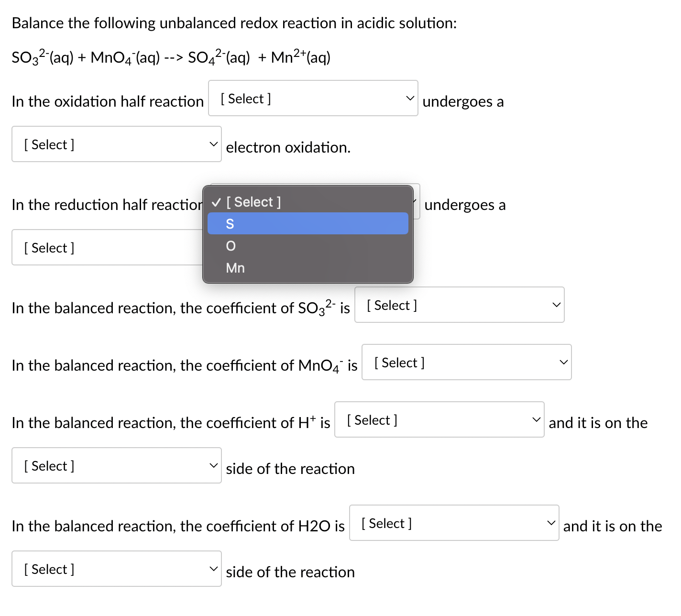This screenshot has height=616, width=681.
Task: Open the reduction electron count dropdown
Action: click(96, 247)
